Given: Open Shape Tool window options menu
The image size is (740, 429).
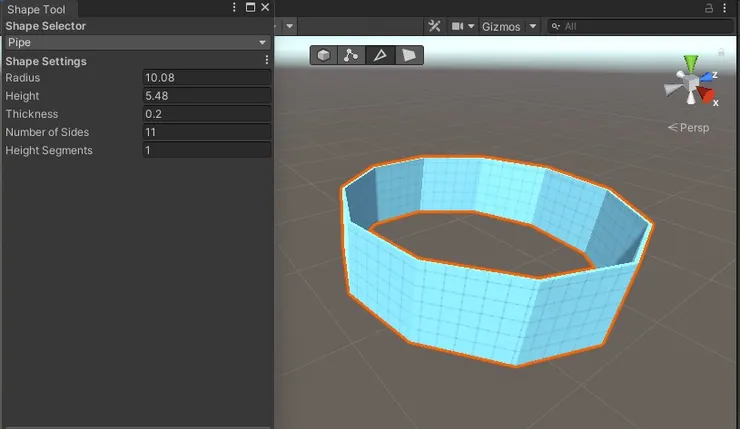Looking at the screenshot, I should pyautogui.click(x=235, y=7).
